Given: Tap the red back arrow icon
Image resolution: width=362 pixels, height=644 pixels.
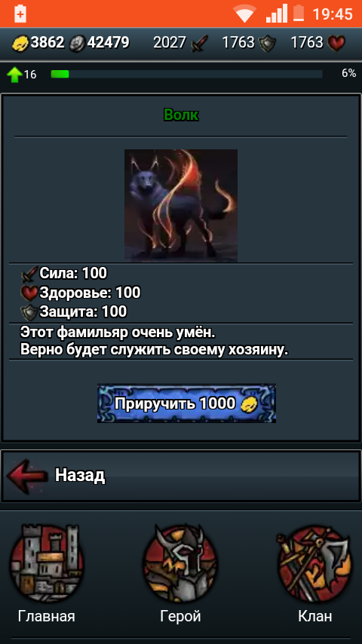Looking at the screenshot, I should (x=27, y=476).
